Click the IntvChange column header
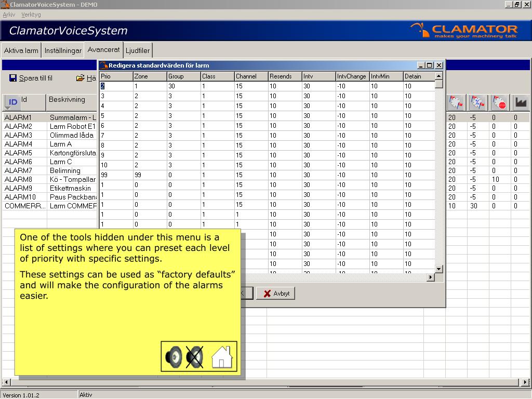This screenshot has width=532, height=399. coord(353,76)
